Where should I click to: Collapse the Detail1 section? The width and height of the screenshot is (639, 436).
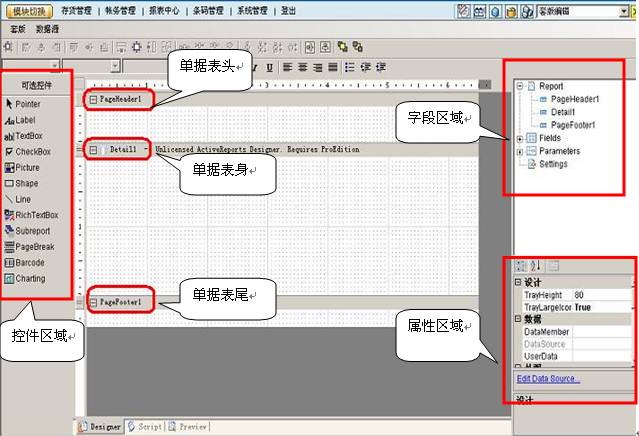(x=93, y=149)
